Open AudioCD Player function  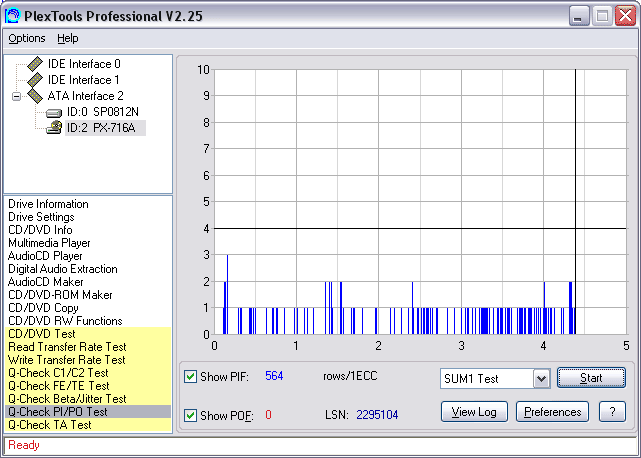click(x=45, y=256)
